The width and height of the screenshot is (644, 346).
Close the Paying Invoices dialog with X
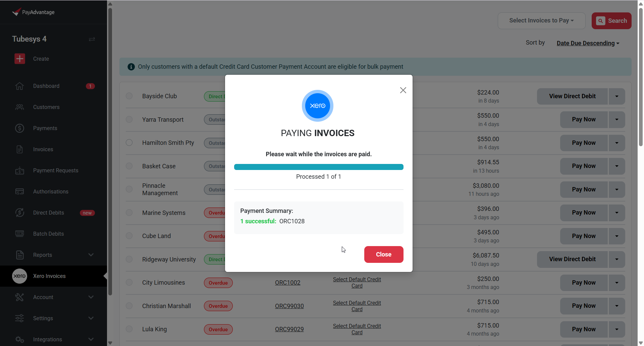[403, 90]
